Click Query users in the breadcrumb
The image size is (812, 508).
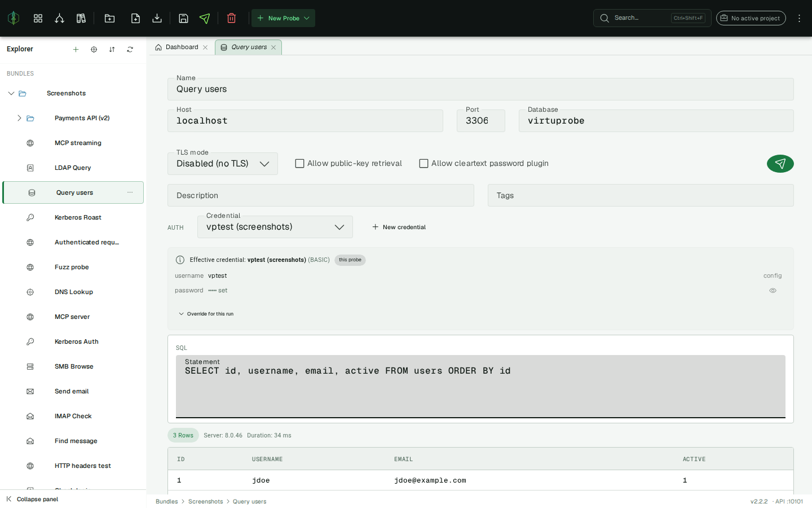249,501
